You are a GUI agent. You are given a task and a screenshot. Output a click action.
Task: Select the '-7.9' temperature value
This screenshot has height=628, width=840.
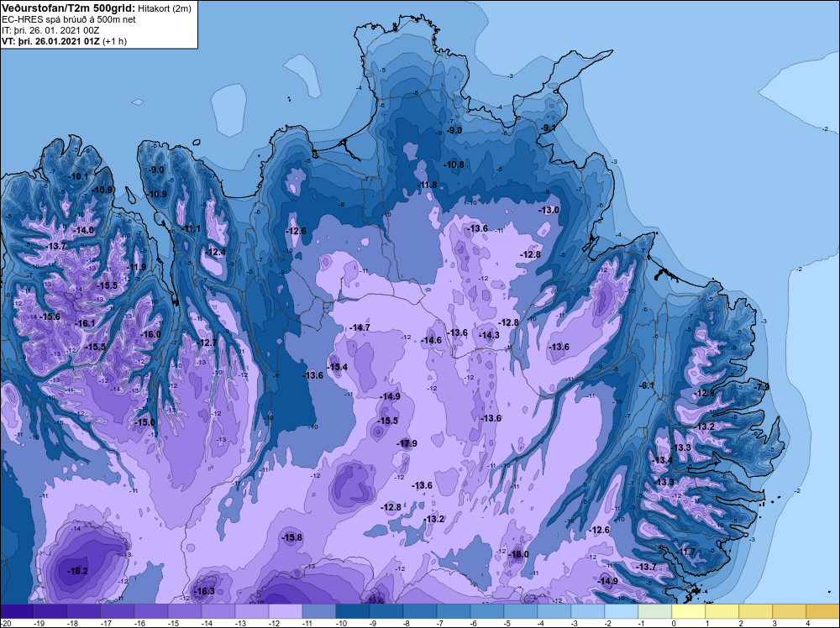click(761, 386)
